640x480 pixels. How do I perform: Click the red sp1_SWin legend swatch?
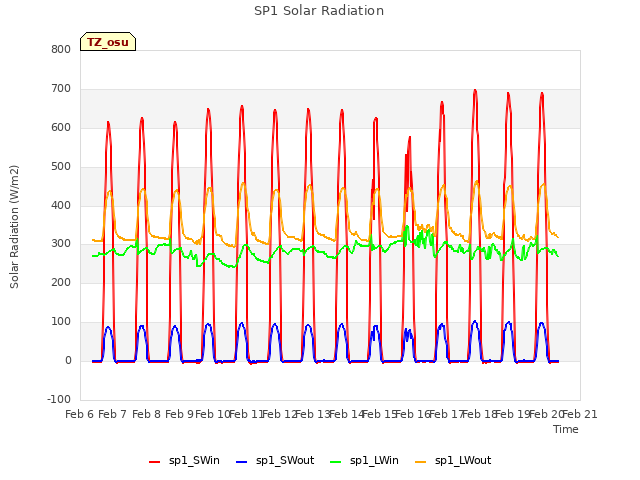(154, 462)
